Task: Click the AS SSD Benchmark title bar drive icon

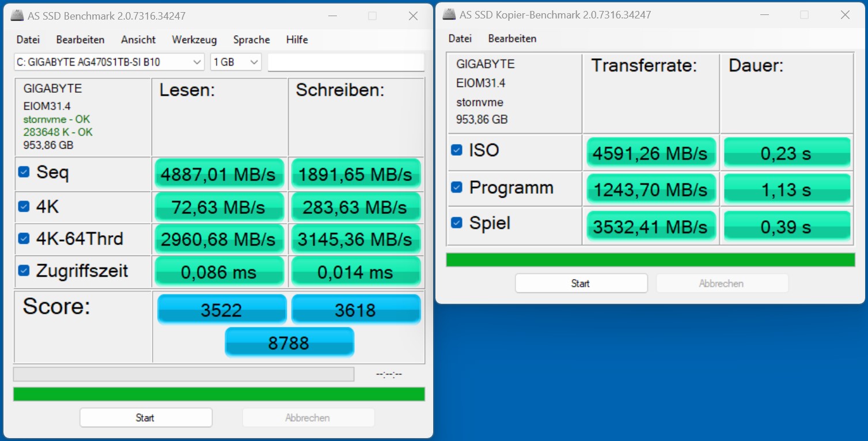Action: pyautogui.click(x=17, y=16)
